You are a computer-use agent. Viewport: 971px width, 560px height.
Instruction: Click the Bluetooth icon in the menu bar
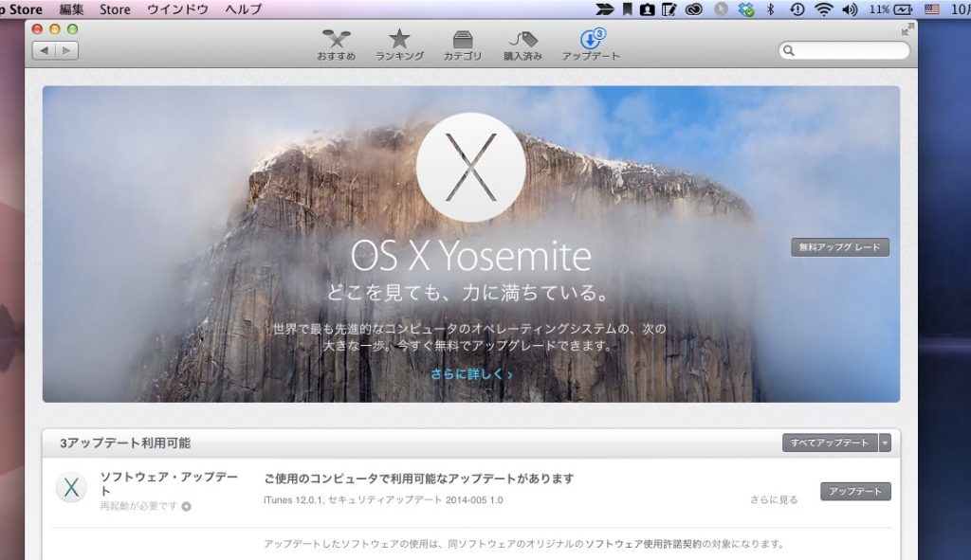[770, 9]
